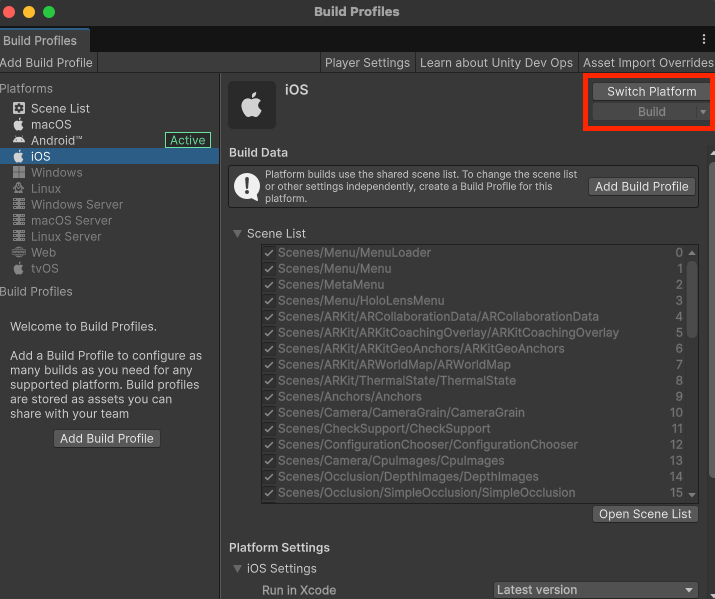The width and height of the screenshot is (715, 599).
Task: Click the Linux penguin icon
Action: [x=19, y=188]
